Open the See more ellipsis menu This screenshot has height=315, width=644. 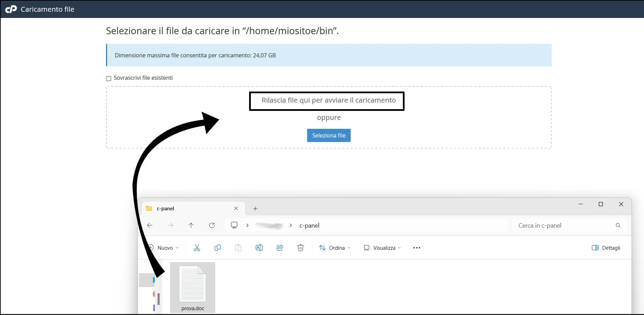(416, 248)
